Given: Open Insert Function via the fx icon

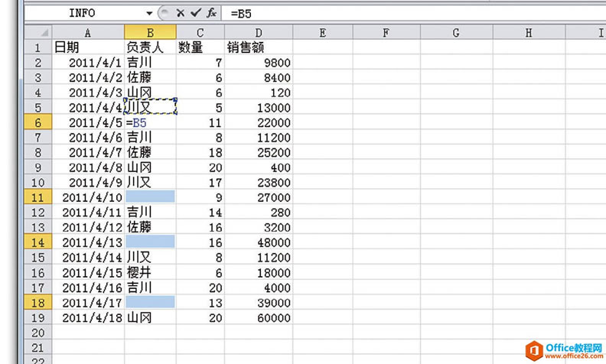Looking at the screenshot, I should tap(211, 13).
